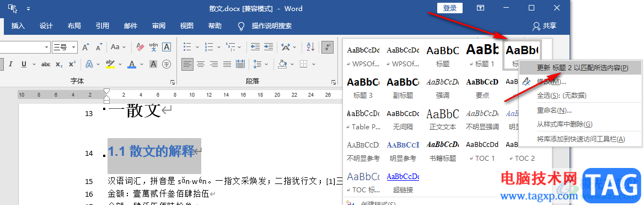
Task: Open the 布局 ribbon tab
Action: click(74, 26)
